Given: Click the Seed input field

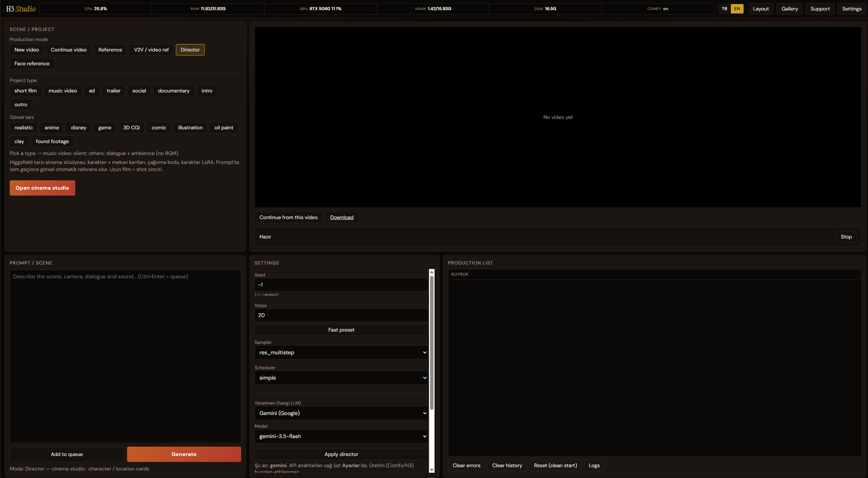Looking at the screenshot, I should click(341, 285).
